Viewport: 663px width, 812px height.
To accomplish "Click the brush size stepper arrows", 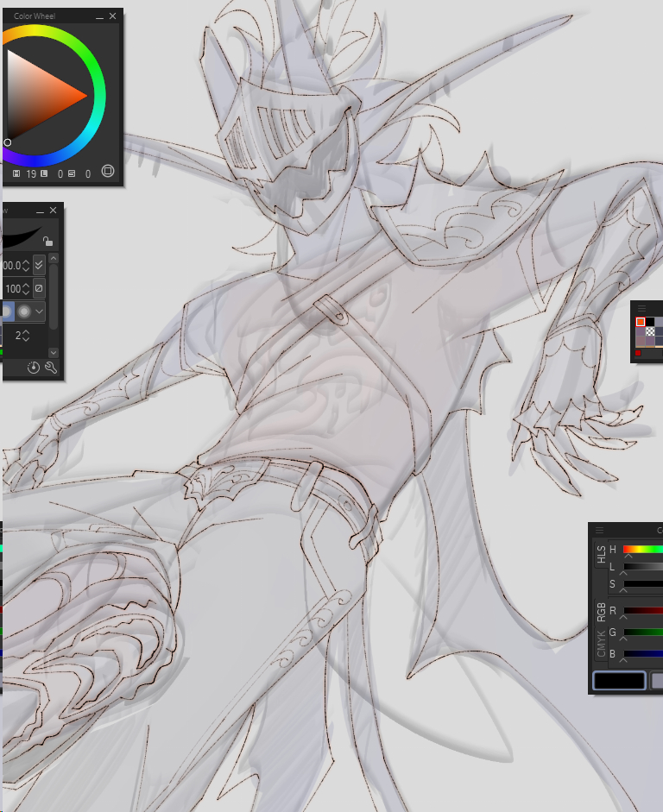I will point(25,266).
